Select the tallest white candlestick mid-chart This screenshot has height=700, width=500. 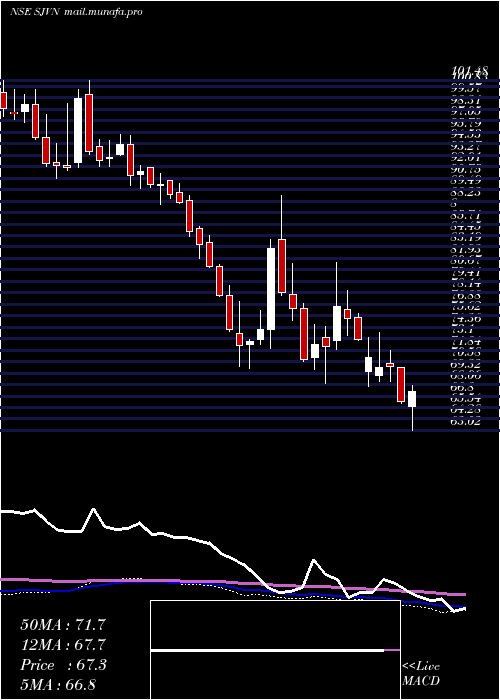(x=271, y=289)
